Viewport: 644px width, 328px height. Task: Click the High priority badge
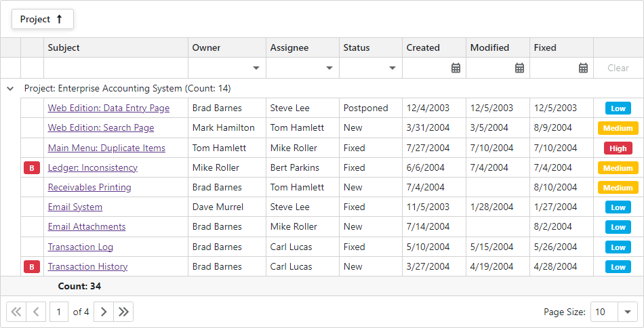(618, 148)
